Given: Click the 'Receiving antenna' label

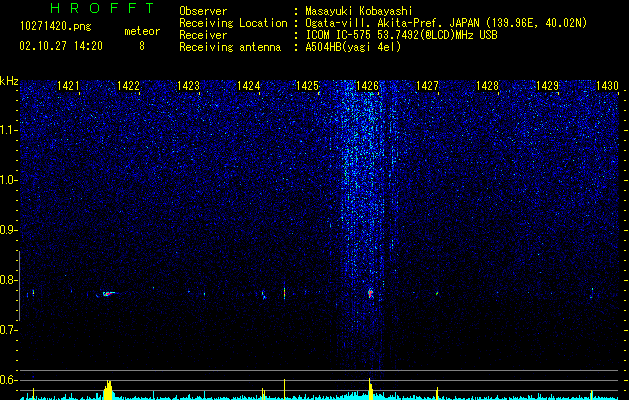Looking at the screenshot, I should point(230,47).
